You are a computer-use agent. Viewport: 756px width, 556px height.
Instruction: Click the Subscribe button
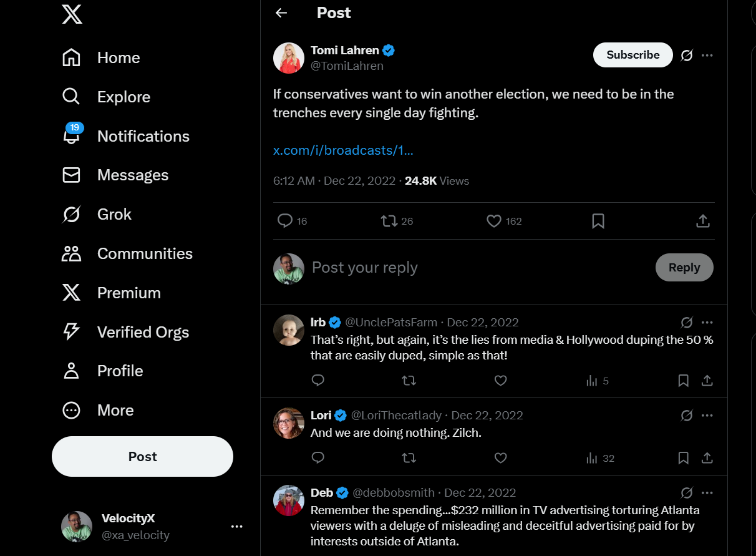632,55
